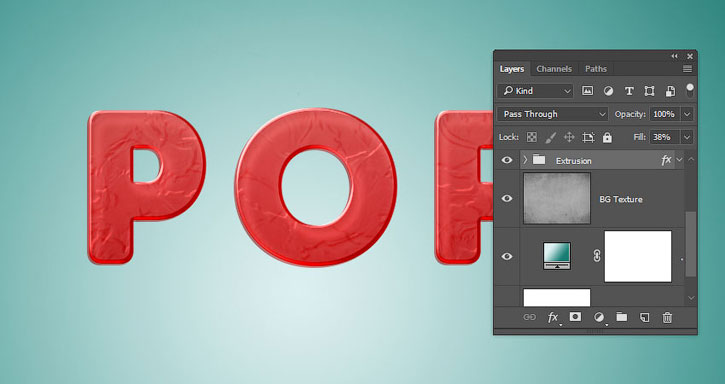The width and height of the screenshot is (725, 384).
Task: Switch to the Layers tab
Action: pyautogui.click(x=512, y=69)
